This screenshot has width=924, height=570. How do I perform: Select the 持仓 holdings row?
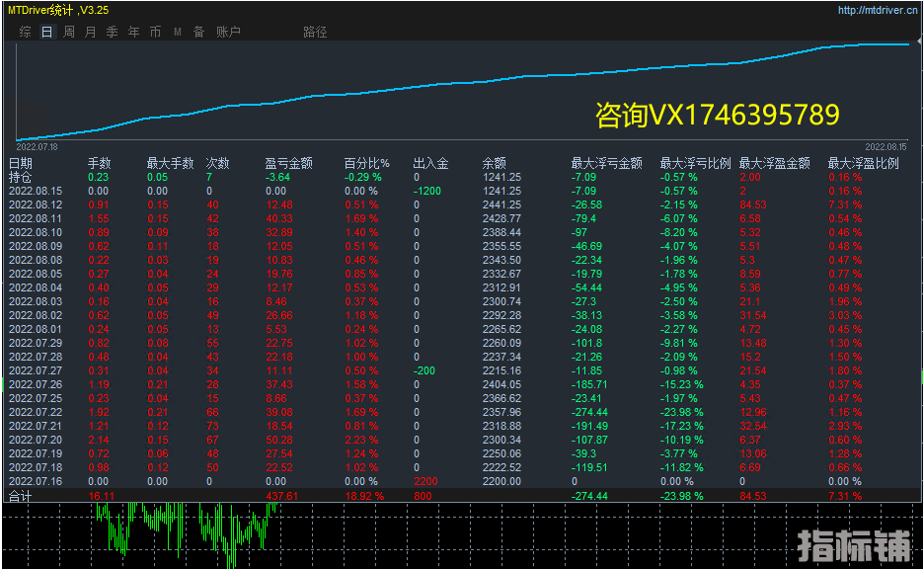tap(21, 177)
